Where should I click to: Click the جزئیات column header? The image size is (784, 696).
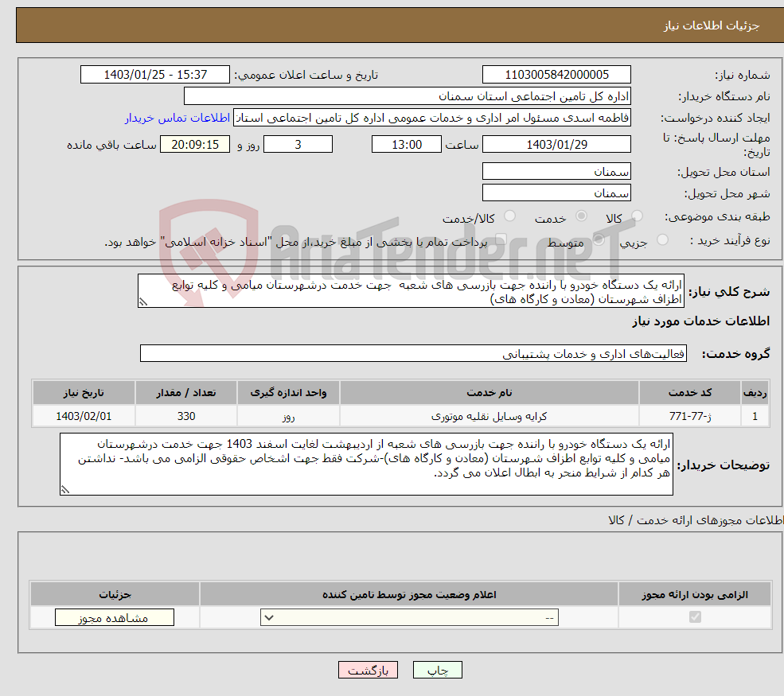115,594
